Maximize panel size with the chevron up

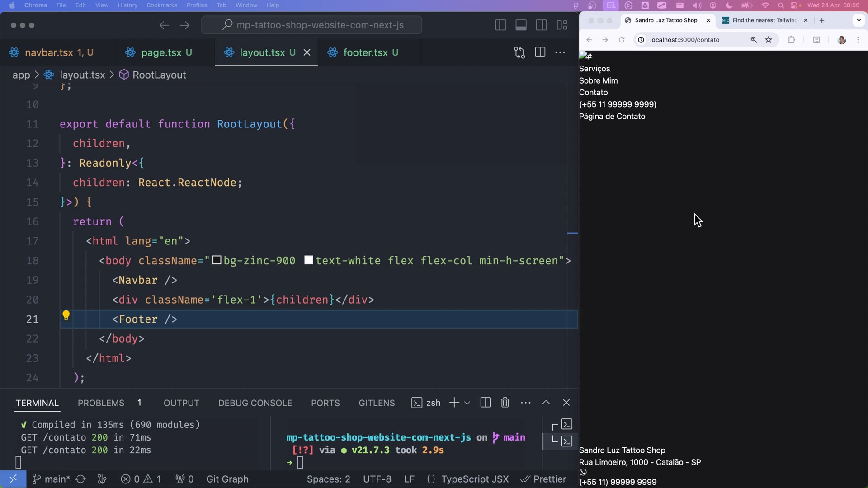[546, 403]
